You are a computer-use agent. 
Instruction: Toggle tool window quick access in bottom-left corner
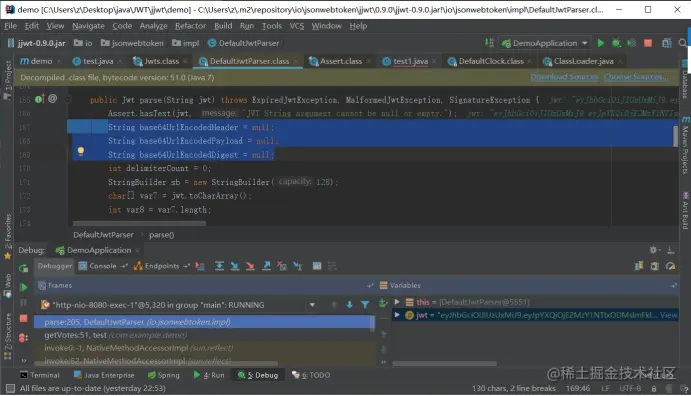(x=10, y=389)
